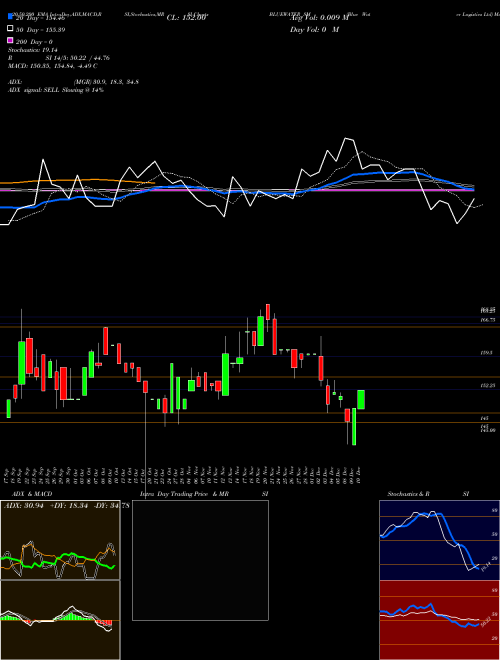
Task: Click the 'ADX signal: SELL' text
Action: coord(35,90)
